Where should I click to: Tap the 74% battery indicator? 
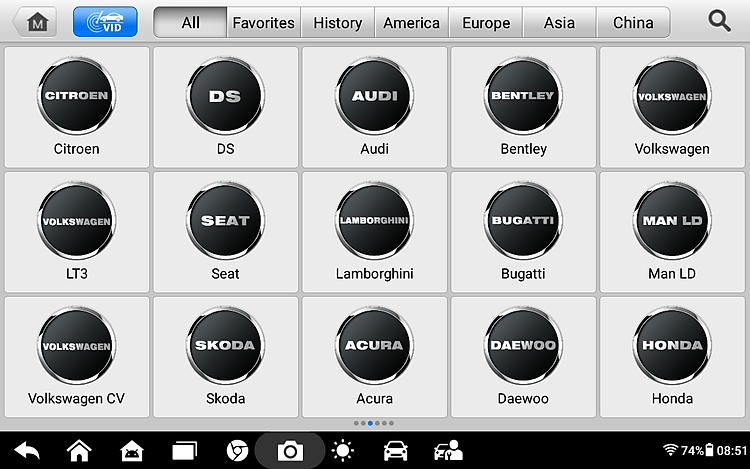(697, 450)
